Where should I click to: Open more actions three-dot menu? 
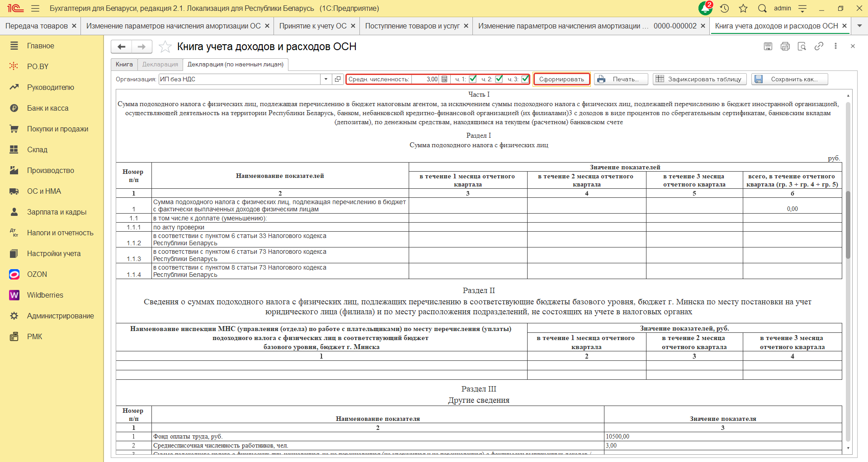(835, 46)
